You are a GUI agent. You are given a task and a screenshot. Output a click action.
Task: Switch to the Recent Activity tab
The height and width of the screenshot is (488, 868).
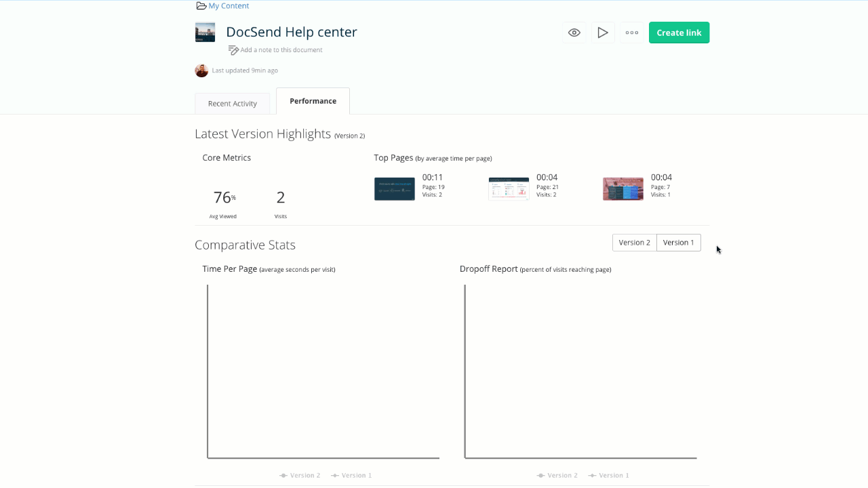pos(233,104)
